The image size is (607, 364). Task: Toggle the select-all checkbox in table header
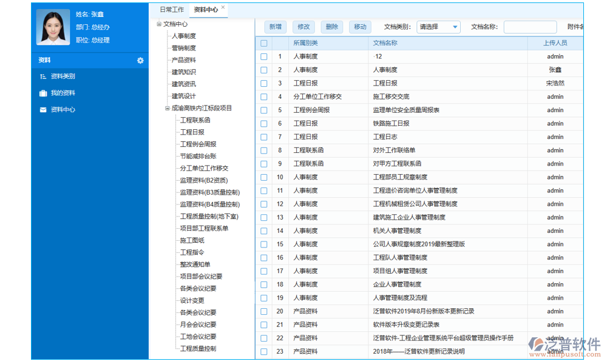[264, 43]
